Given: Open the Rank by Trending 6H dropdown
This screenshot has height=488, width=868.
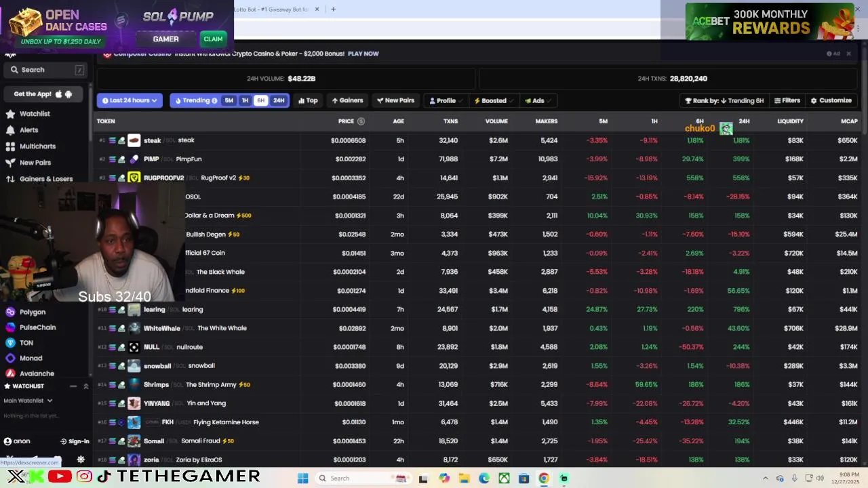Looking at the screenshot, I should coord(724,101).
